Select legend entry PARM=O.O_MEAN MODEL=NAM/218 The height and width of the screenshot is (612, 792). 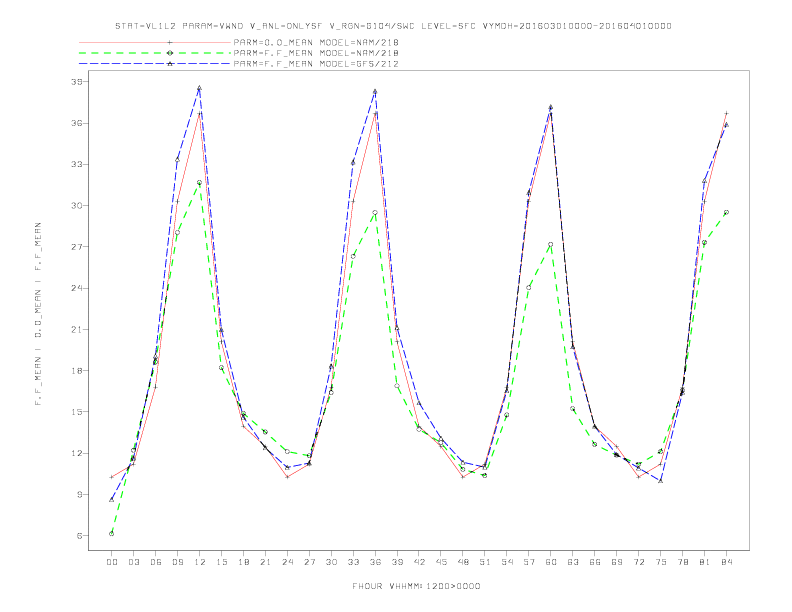point(316,42)
